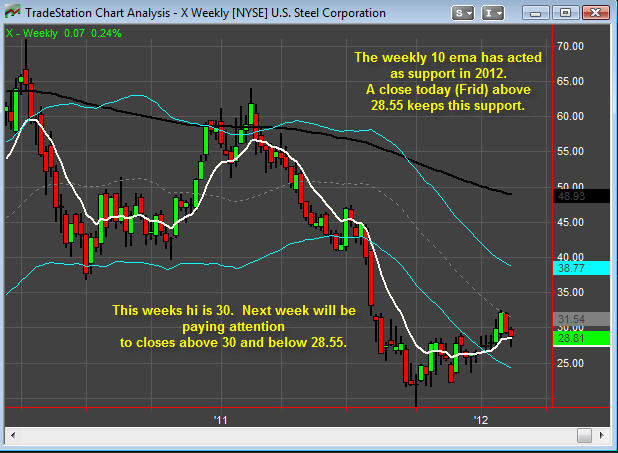Click the scrollbar right arrow
Image resolution: width=618 pixels, height=453 pixels.
[602, 436]
